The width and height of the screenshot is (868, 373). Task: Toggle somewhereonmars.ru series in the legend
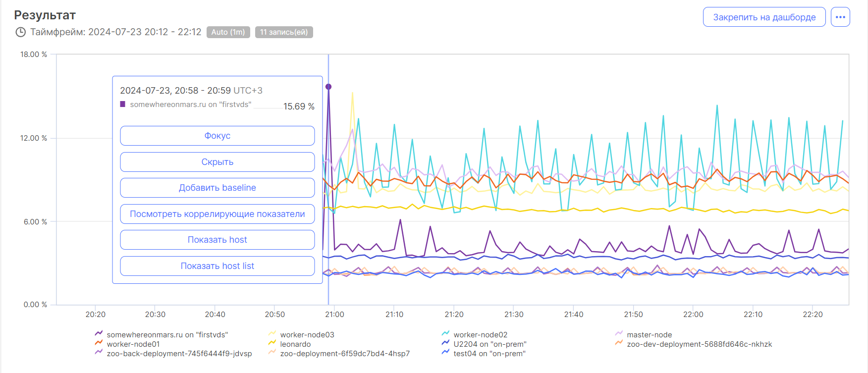[167, 335]
